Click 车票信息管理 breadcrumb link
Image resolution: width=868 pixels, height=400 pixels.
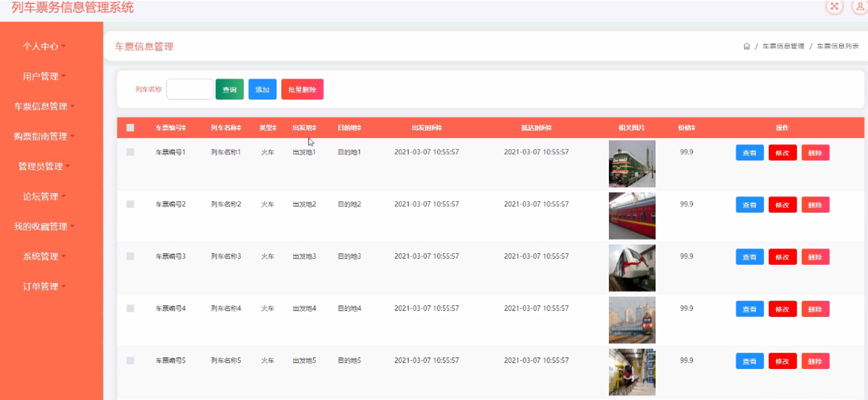[x=783, y=46]
